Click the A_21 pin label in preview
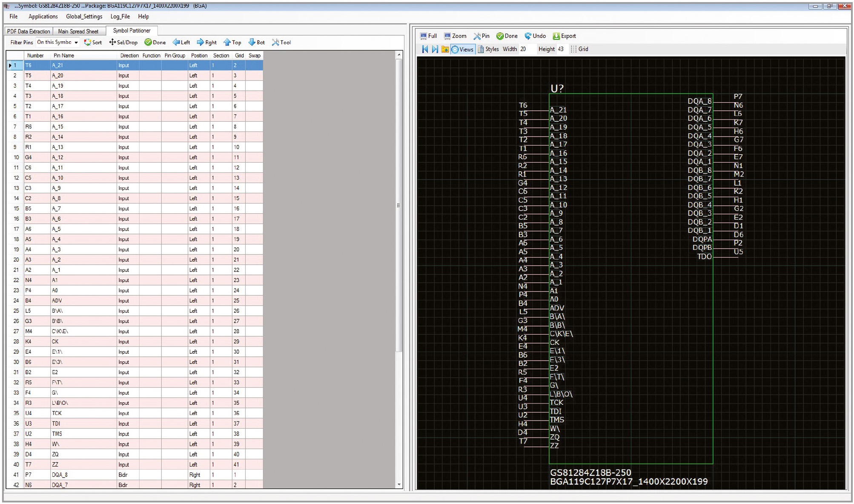Screen dimensions: 854x504 558,110
